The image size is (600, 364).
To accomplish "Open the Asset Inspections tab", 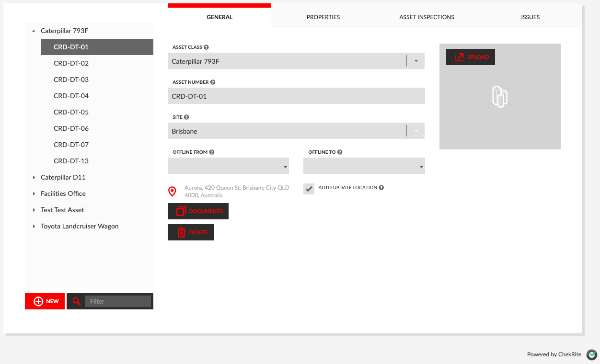I will [x=427, y=17].
